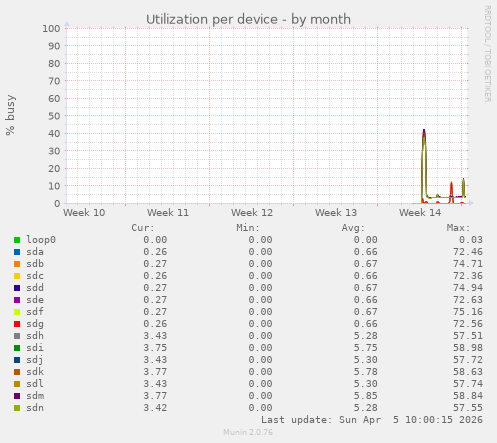The height and width of the screenshot is (443, 497).
Task: Click the sda max value 72.46
Action: pos(468,252)
